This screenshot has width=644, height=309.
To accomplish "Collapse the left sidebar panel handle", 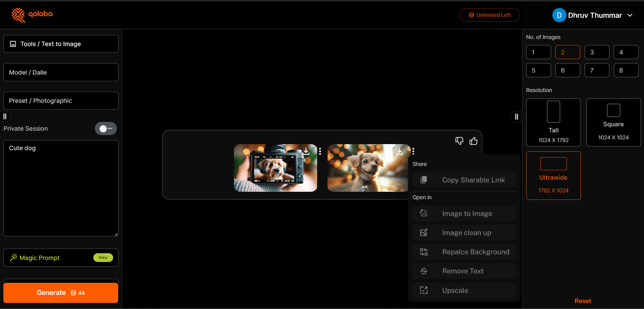I will [x=5, y=117].
